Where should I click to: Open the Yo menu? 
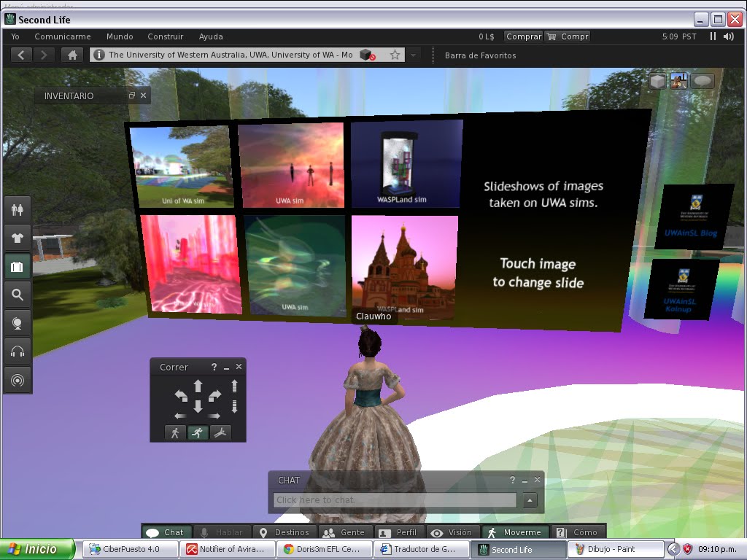point(15,36)
